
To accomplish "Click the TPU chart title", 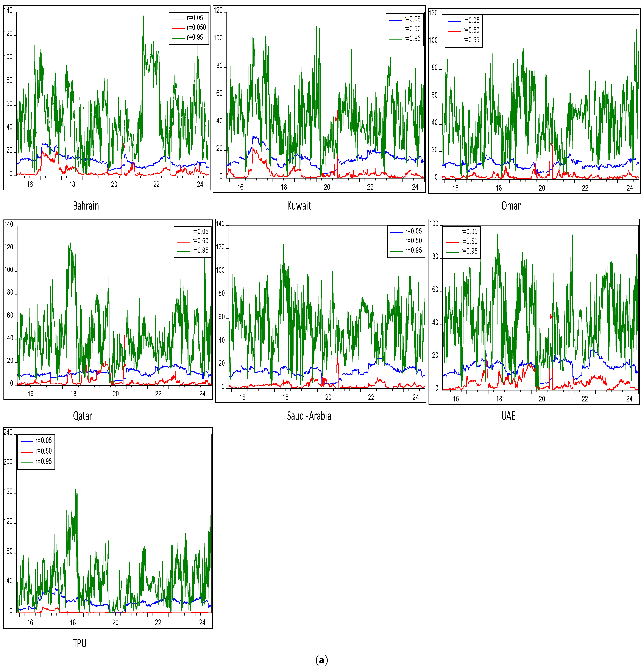I will 80,643.
